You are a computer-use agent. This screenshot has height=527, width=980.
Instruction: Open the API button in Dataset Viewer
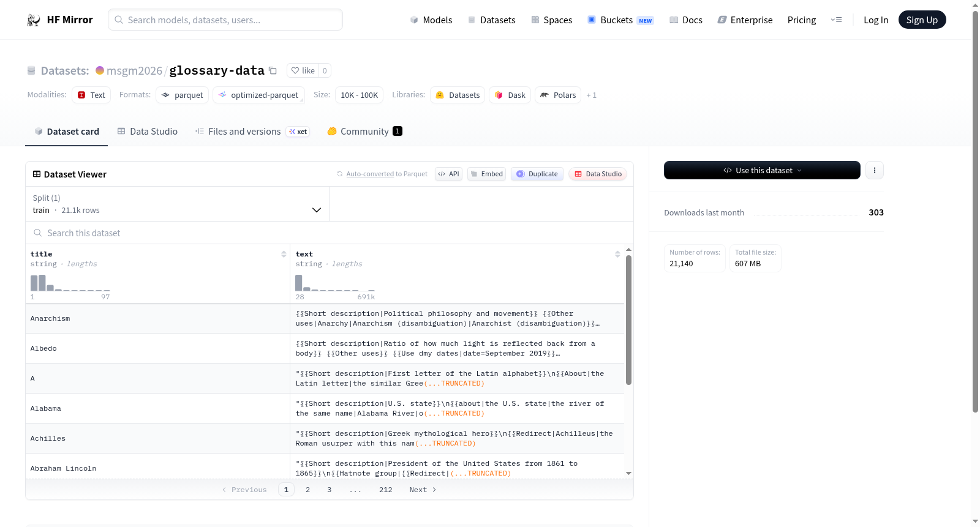448,174
